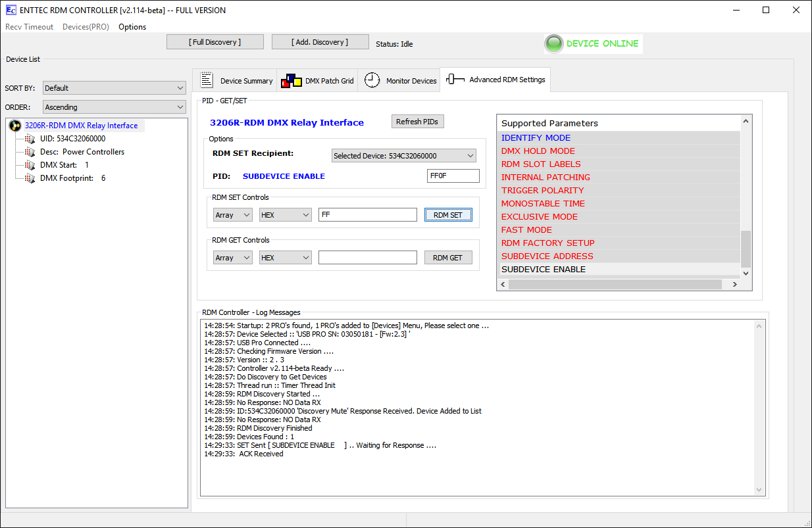Click the Refresh PIDs button

coord(418,122)
